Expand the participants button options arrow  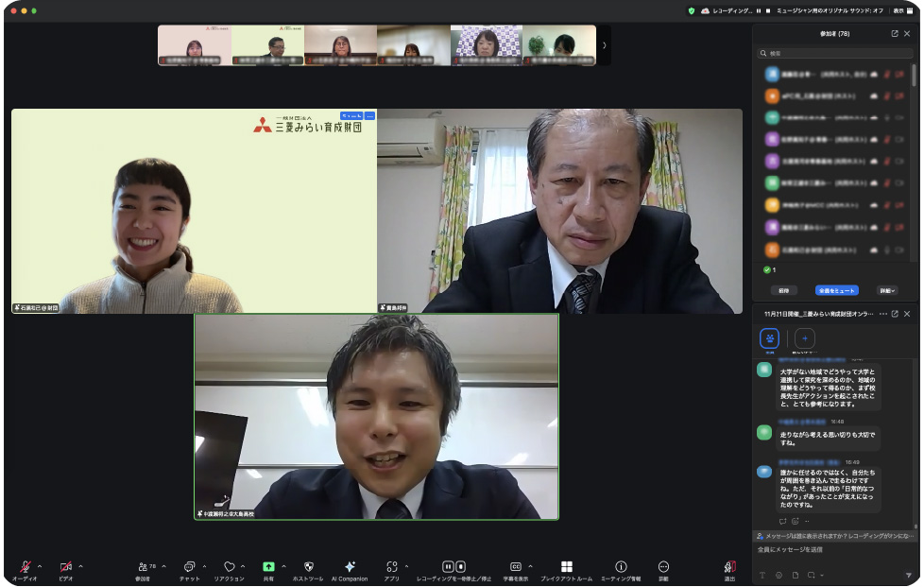pyautogui.click(x=163, y=566)
